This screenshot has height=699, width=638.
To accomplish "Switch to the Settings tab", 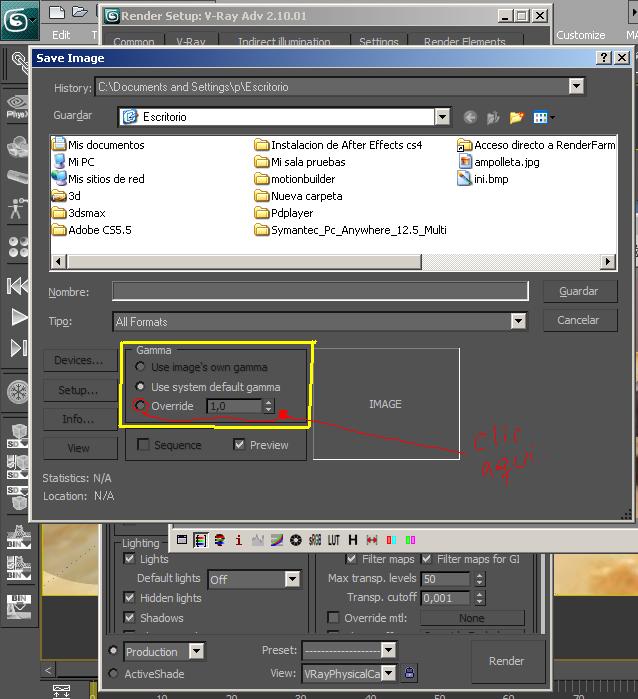I will pyautogui.click(x=379, y=41).
